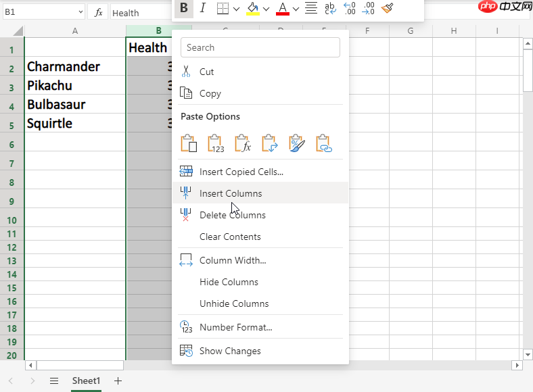The width and height of the screenshot is (533, 392).
Task: Select column G header
Action: click(x=411, y=31)
